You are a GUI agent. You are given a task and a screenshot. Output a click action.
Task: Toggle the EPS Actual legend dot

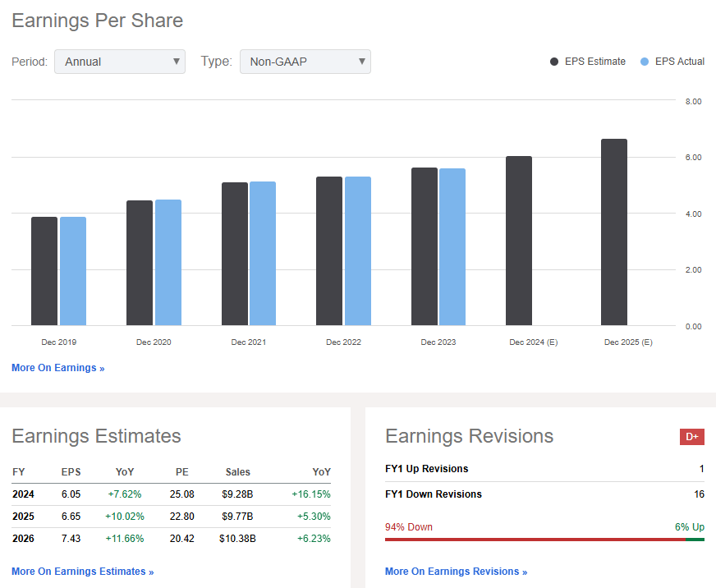coord(645,62)
